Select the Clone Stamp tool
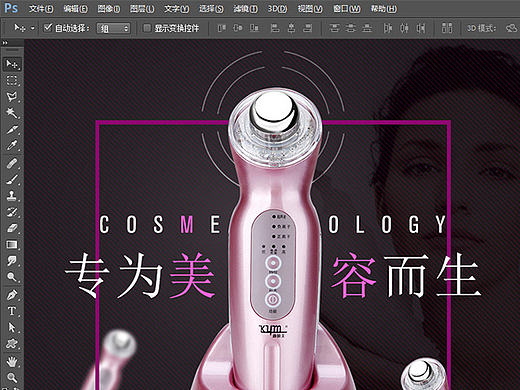520x390 pixels. (12, 195)
